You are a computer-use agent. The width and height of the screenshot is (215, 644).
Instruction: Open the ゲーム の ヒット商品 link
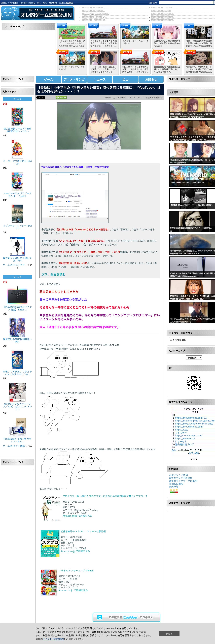point(14,446)
